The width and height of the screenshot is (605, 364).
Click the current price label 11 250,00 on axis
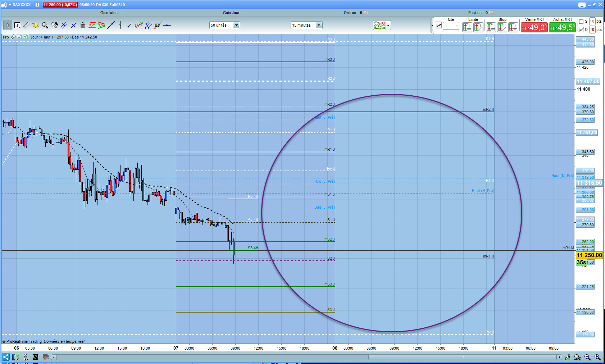589,255
